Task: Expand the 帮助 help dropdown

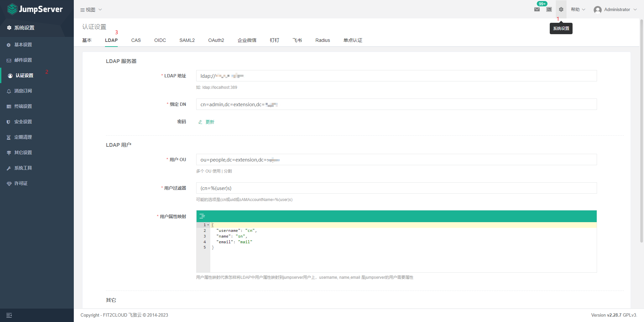Action: [x=578, y=9]
